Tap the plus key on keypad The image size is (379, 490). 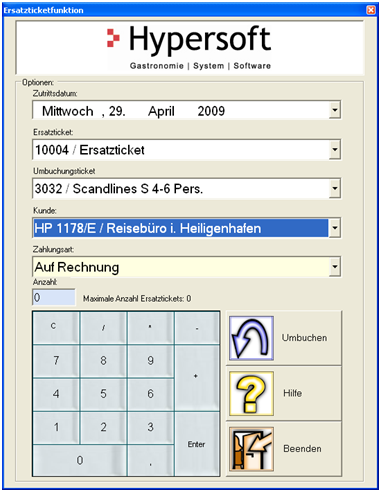tap(197, 378)
